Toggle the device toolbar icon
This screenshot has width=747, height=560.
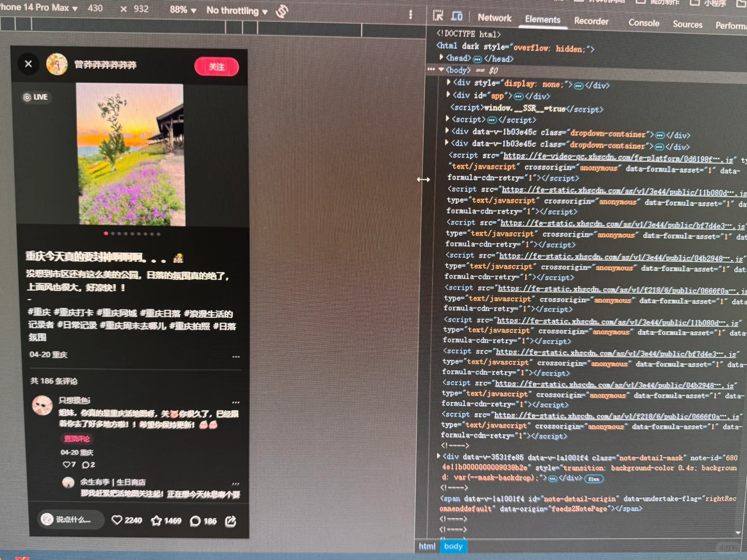457,16
